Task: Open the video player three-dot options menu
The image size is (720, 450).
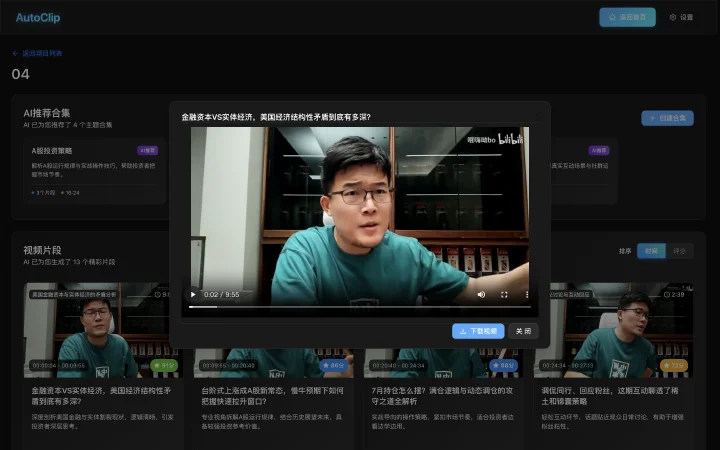Action: pos(527,294)
